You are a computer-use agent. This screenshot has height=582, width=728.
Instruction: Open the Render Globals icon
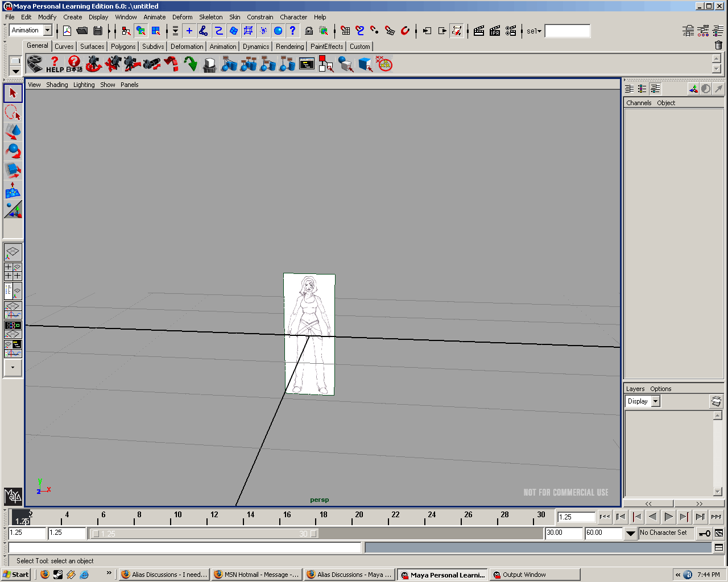coord(511,31)
